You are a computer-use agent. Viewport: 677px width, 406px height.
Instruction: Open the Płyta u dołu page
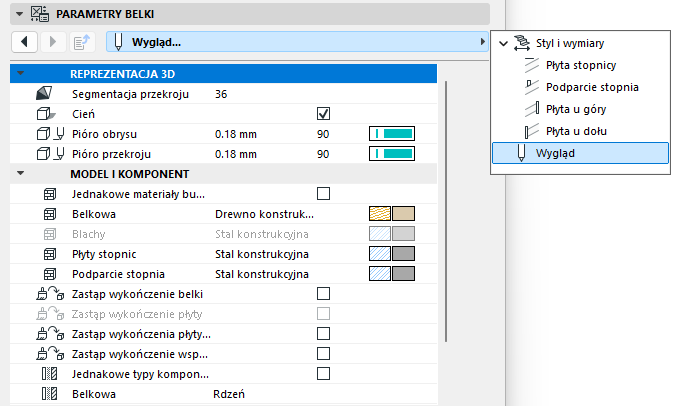pyautogui.click(x=576, y=131)
